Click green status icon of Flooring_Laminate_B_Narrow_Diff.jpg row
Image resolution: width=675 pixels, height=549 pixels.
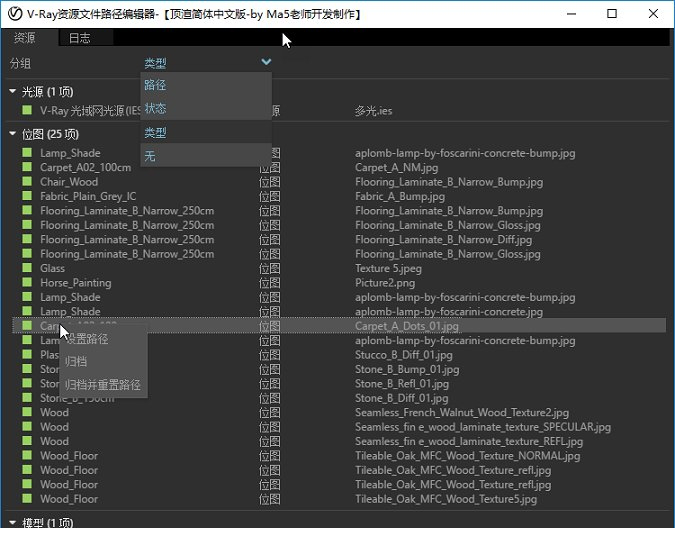pos(27,239)
